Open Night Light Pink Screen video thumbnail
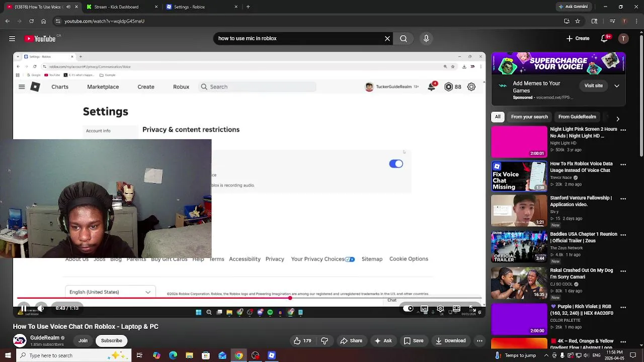644x362 pixels. (519, 142)
